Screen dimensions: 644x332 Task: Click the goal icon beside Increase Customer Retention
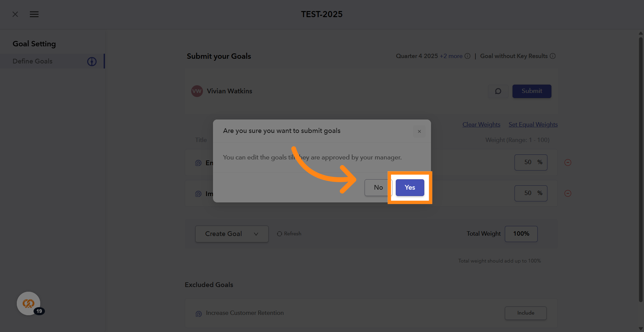click(198, 314)
